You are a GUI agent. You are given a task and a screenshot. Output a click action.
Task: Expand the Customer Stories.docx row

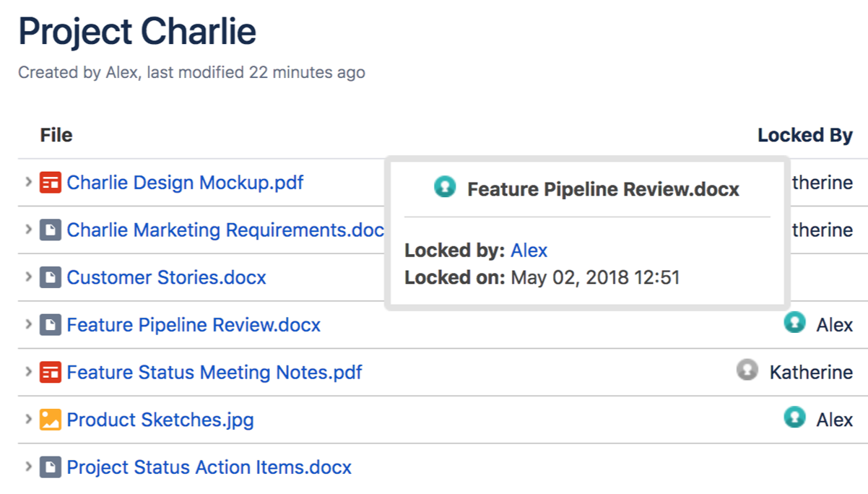[28, 277]
